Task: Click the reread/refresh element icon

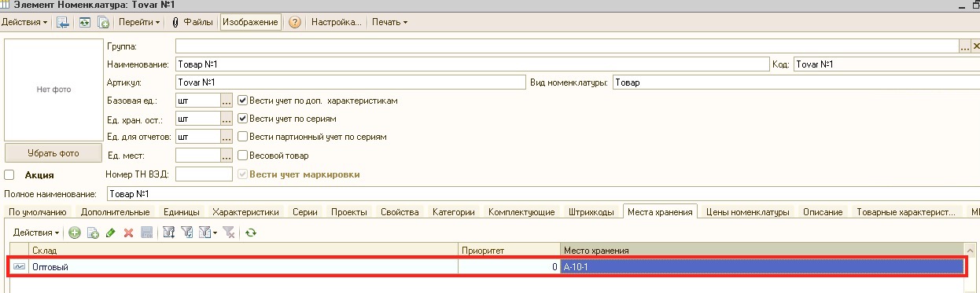Action: point(84,22)
